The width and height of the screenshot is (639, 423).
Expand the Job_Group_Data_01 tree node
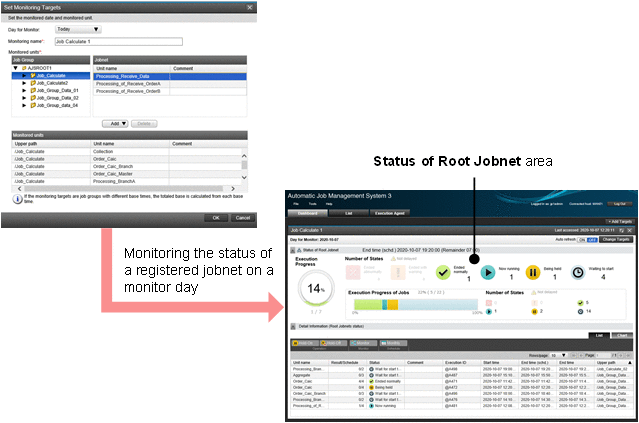[24, 90]
